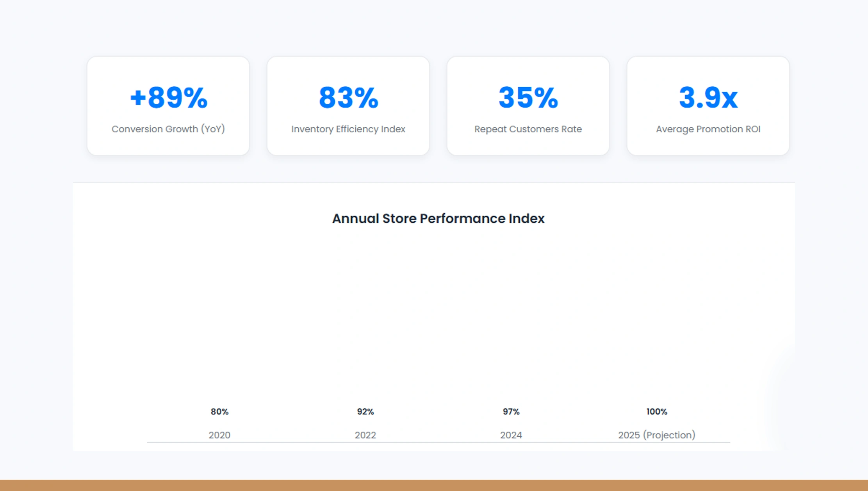Click the 80% chart data label
This screenshot has width=868, height=491.
coord(219,411)
